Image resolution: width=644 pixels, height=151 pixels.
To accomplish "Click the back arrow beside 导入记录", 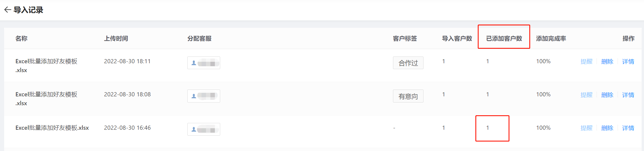I will pyautogui.click(x=8, y=10).
